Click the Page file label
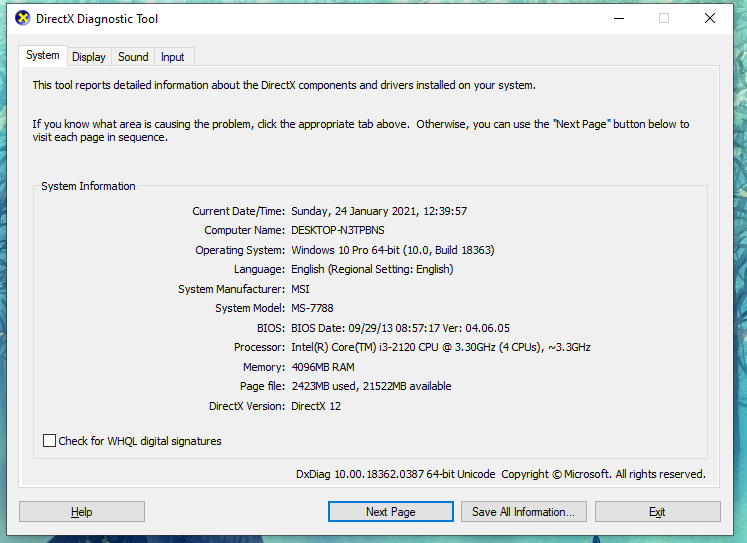 [x=262, y=386]
